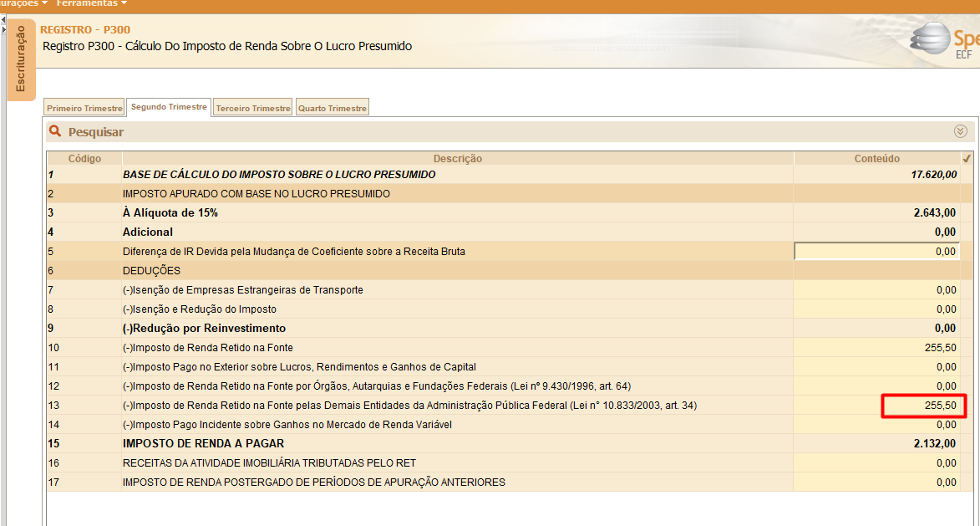
Task: Click the 'REGISTRO - P300' heading
Action: tap(85, 29)
